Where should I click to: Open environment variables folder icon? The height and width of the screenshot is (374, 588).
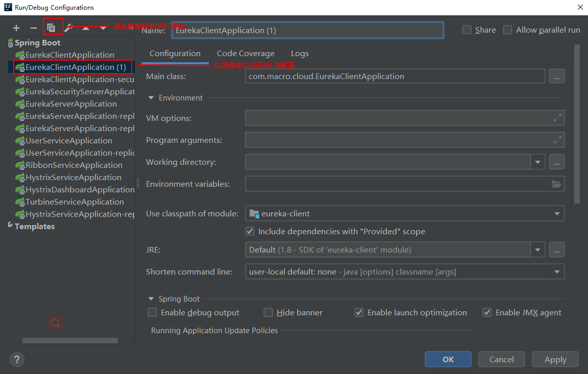(x=556, y=184)
